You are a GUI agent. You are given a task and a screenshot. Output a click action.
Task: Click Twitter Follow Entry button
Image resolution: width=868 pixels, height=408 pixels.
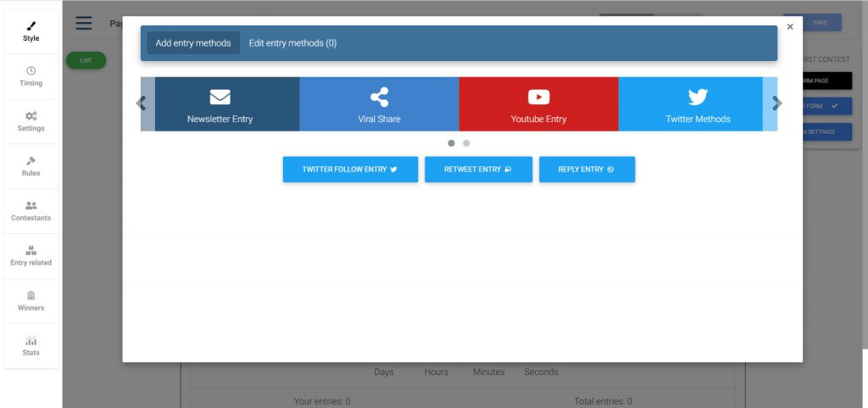350,170
